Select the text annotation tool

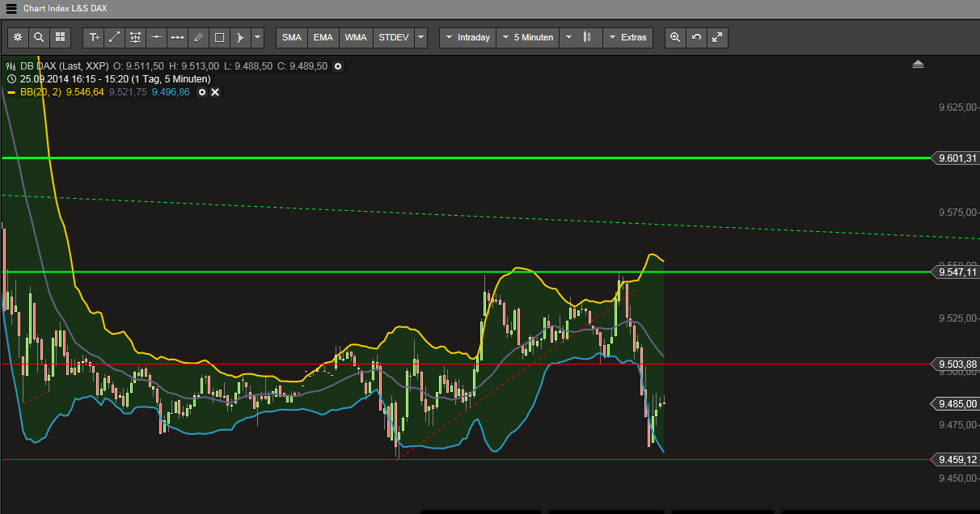(94, 37)
